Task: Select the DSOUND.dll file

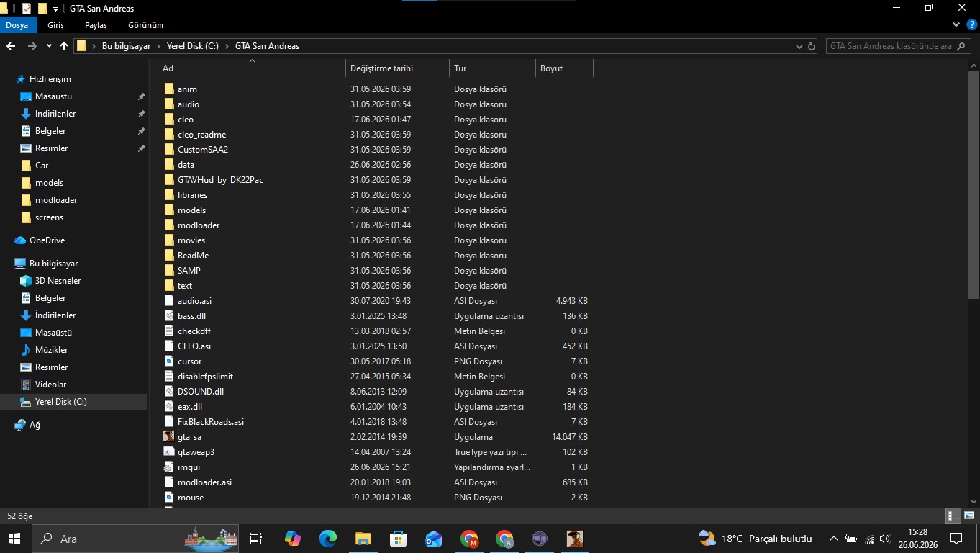Action: click(200, 392)
